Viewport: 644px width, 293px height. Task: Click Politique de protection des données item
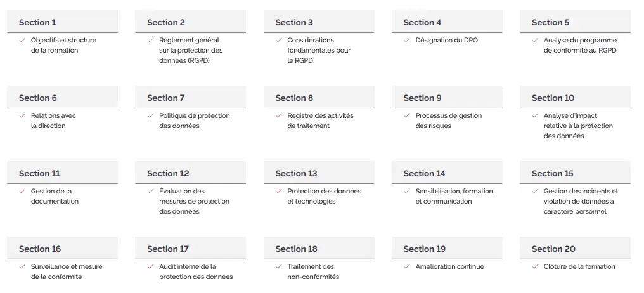point(194,121)
